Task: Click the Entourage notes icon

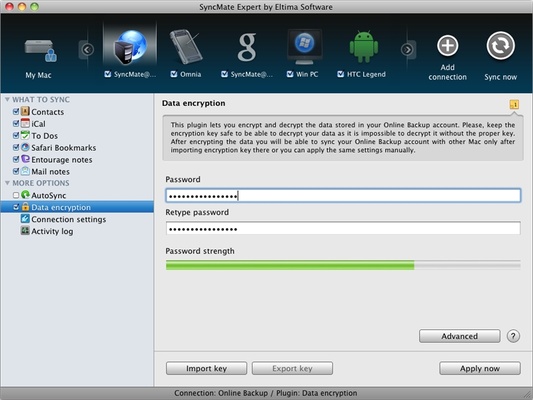Action: tap(25, 159)
